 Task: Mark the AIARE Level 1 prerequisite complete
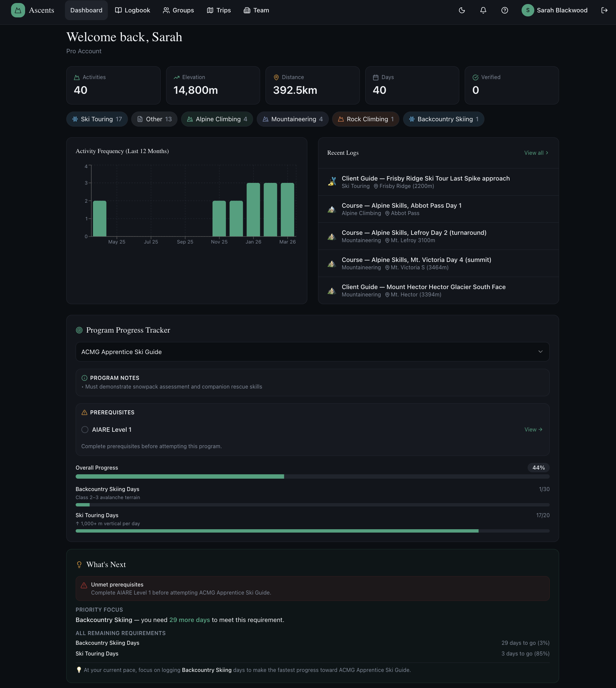tap(85, 429)
